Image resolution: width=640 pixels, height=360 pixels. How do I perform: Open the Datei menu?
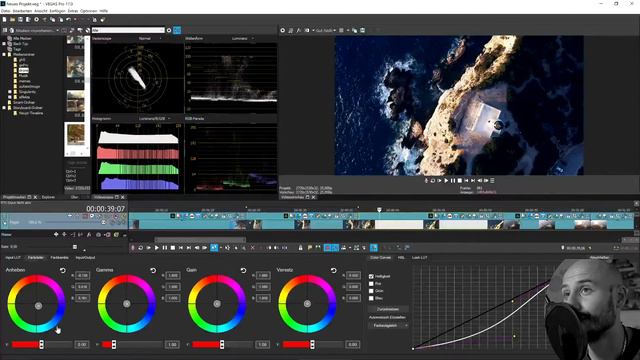(6, 11)
